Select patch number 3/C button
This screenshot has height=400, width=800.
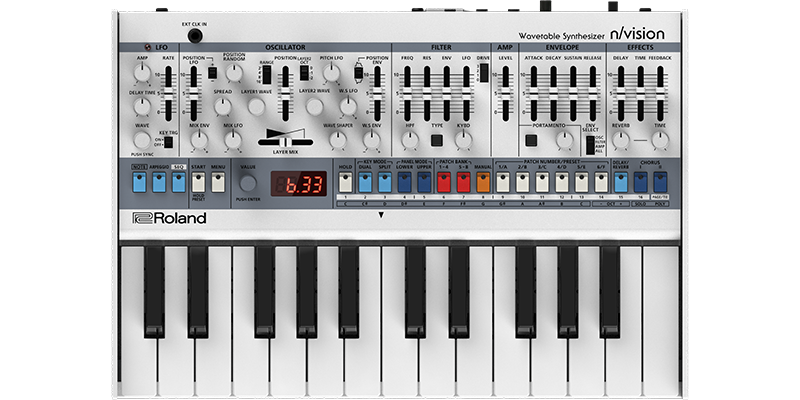coord(542,182)
